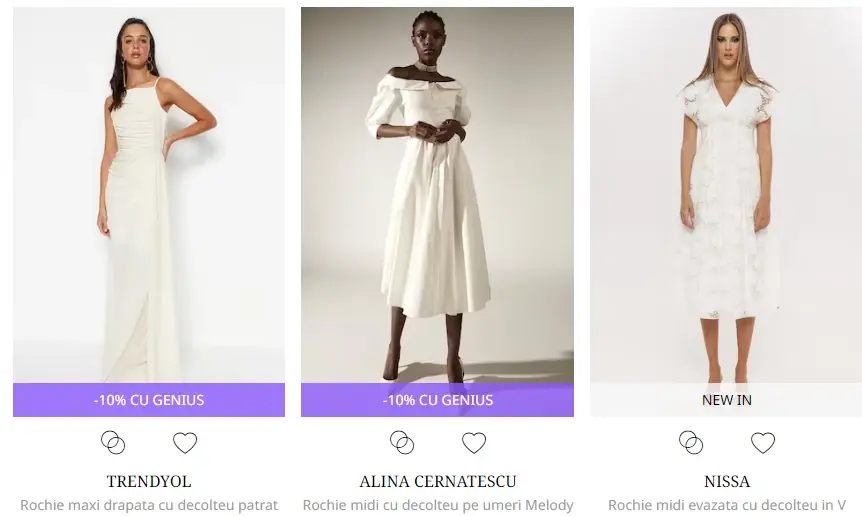Open 'Rochie midi evazata cu decolteu in V' link

pyautogui.click(x=727, y=505)
